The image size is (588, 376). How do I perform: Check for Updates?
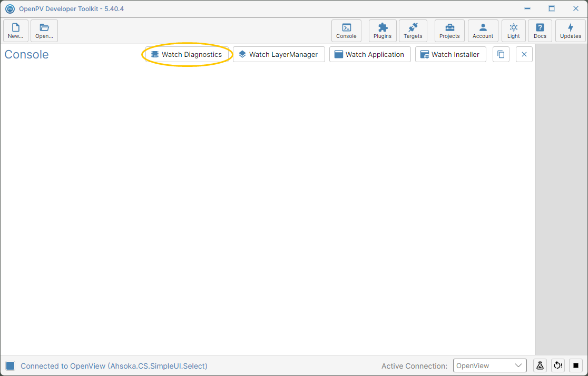pos(571,31)
